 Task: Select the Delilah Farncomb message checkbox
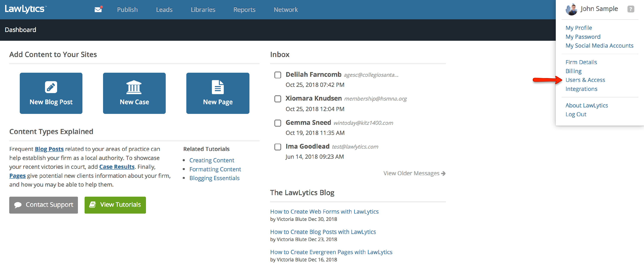pyautogui.click(x=278, y=75)
